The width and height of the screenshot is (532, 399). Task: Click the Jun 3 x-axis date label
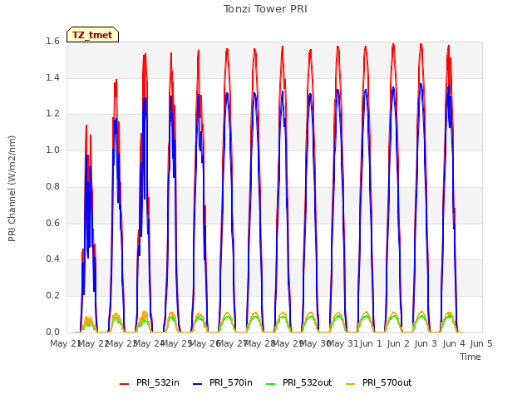[426, 343]
